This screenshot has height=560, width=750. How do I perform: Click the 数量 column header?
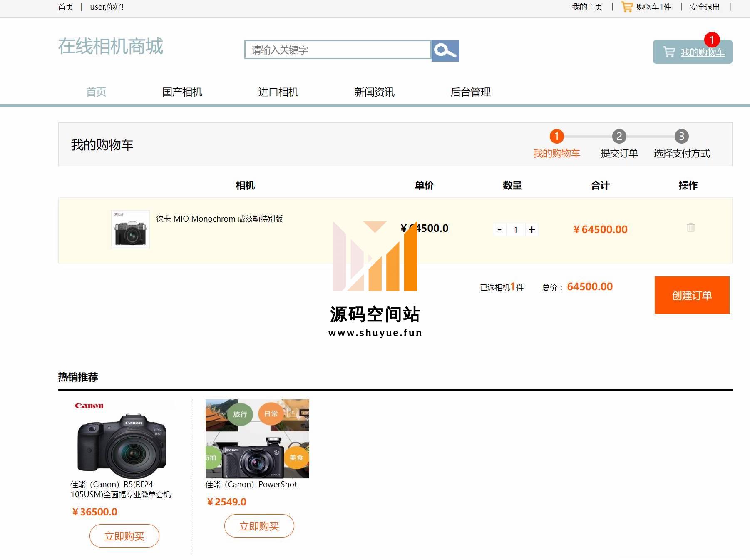[x=512, y=185]
